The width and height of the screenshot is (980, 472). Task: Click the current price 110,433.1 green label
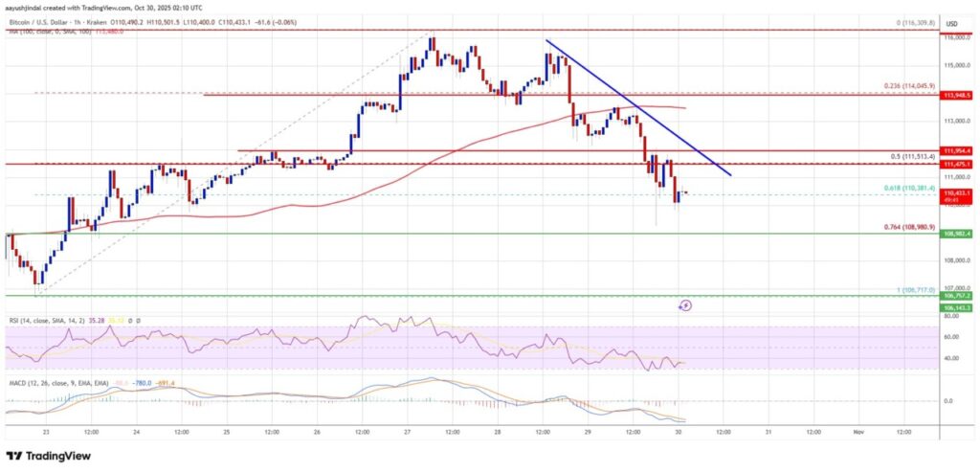[958, 193]
